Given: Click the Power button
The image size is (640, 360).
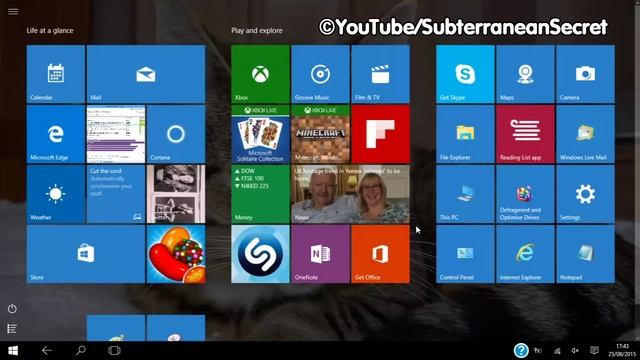Looking at the screenshot, I should coord(12,309).
